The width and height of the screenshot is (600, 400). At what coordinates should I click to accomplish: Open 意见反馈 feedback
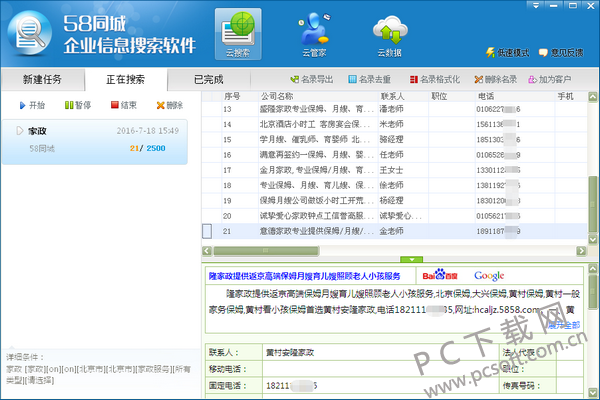pyautogui.click(x=561, y=53)
